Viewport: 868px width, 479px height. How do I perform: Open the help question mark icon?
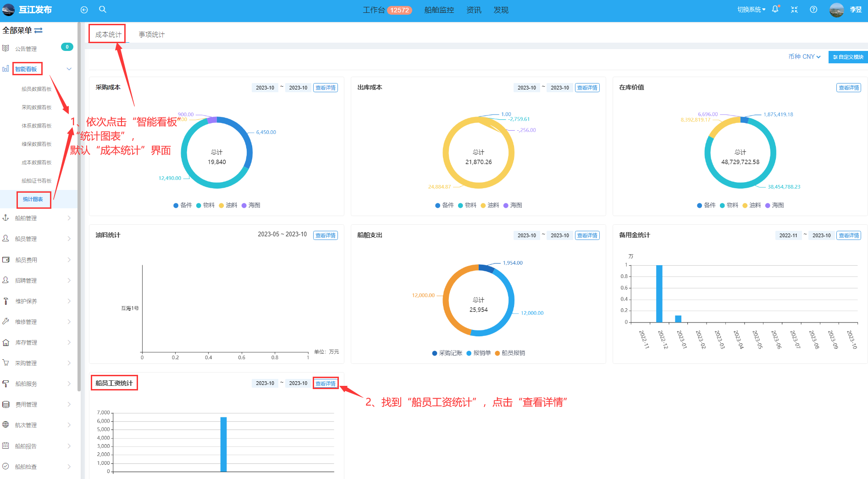[813, 10]
